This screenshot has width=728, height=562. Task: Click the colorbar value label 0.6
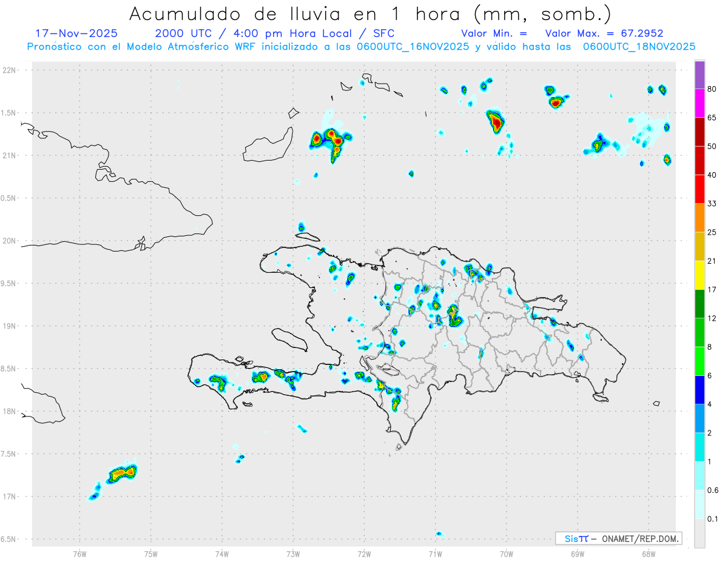(713, 490)
